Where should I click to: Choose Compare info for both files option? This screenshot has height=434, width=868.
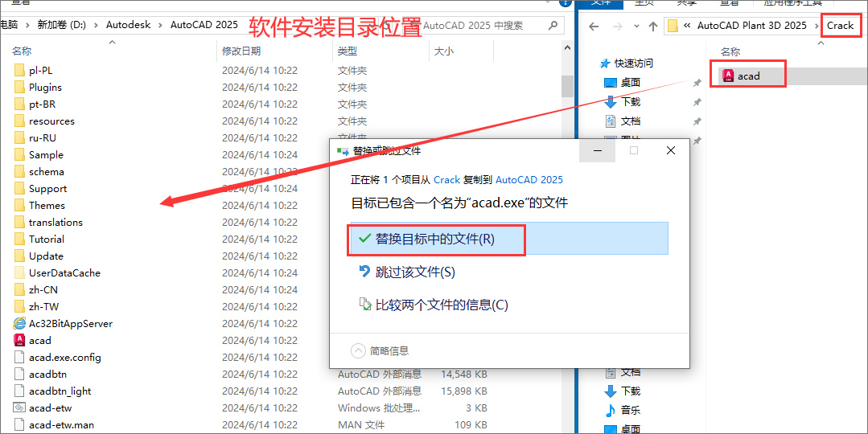point(434,304)
